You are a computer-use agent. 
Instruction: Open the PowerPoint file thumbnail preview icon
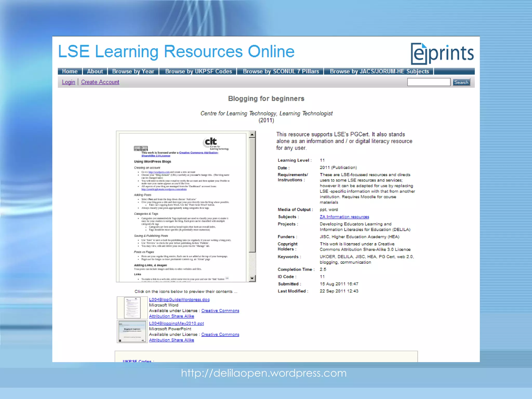[132, 332]
